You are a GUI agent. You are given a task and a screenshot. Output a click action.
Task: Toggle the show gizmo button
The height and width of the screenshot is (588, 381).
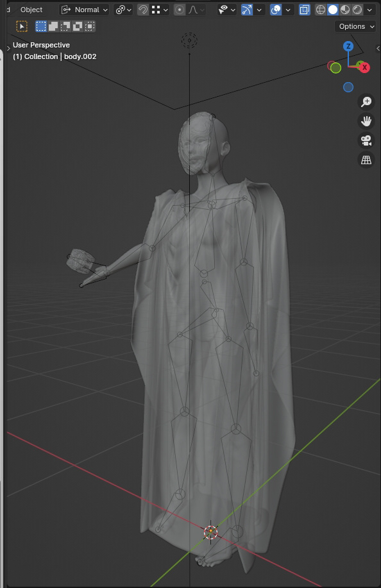(x=247, y=10)
